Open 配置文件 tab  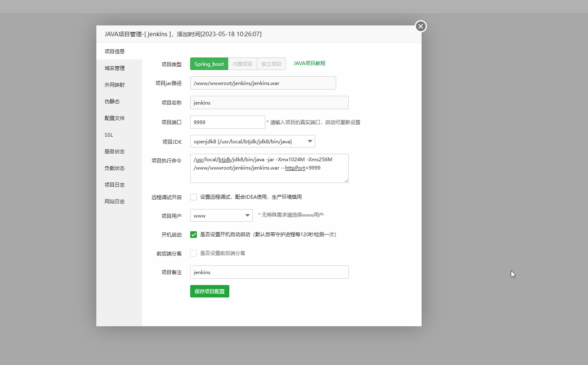(x=119, y=118)
